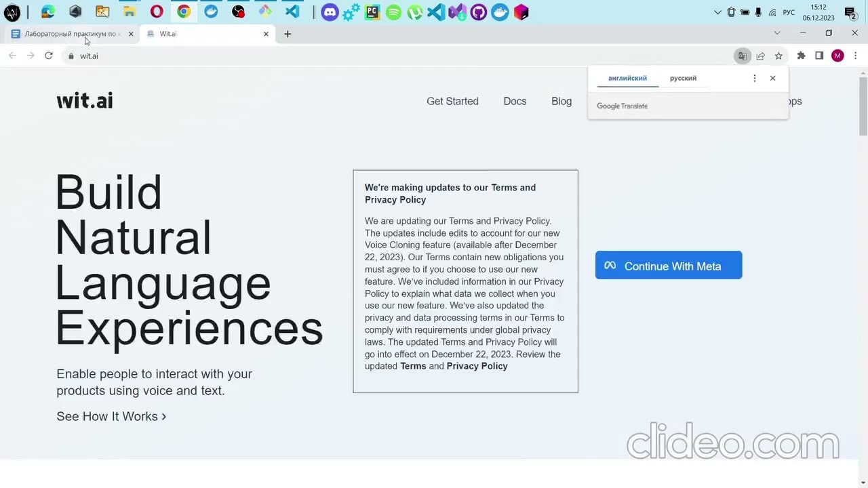Show hidden system tray icons
This screenshot has width=868, height=488.
(717, 12)
